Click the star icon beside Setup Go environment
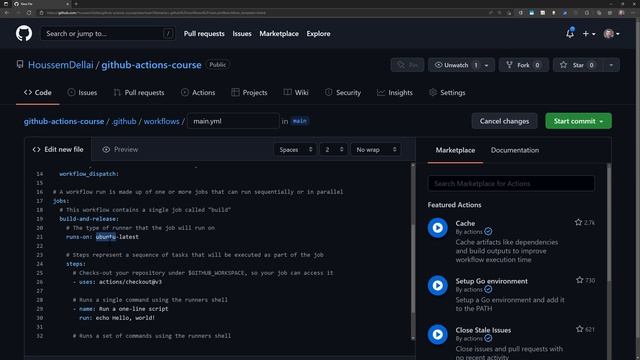This screenshot has height=360, width=640. click(580, 280)
